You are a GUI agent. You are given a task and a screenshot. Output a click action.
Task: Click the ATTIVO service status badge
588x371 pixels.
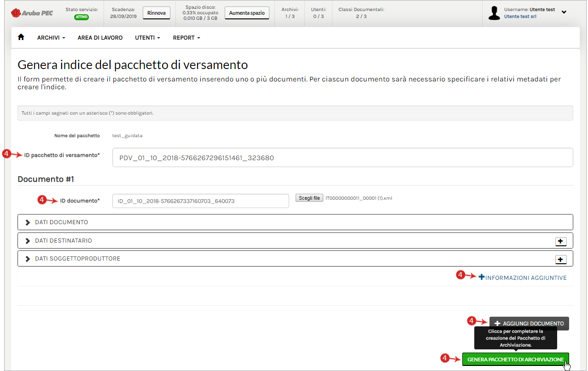click(82, 17)
